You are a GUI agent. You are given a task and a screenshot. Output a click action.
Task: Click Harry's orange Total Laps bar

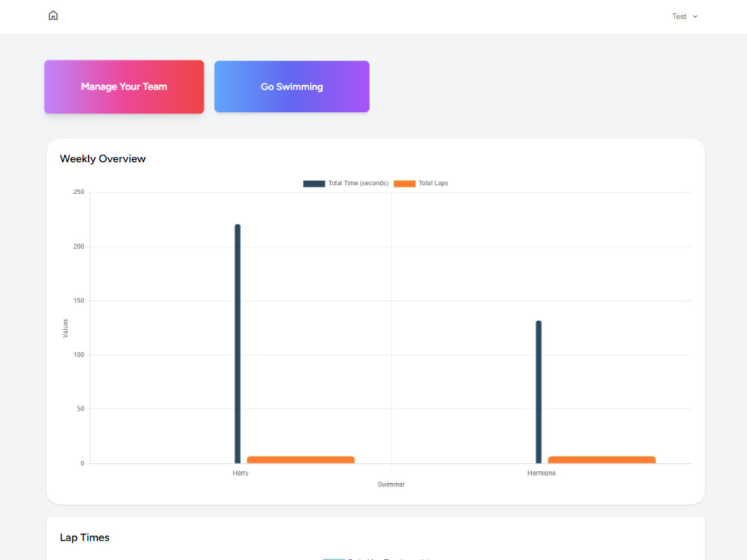tap(300, 459)
